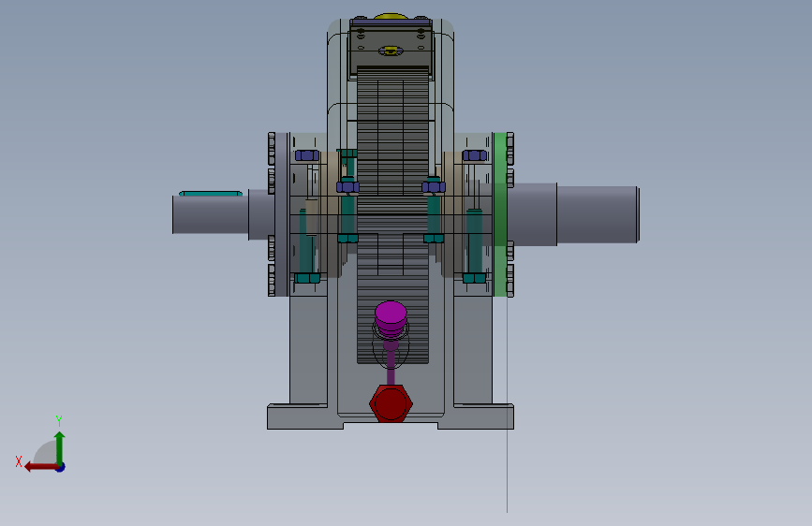Select the magenta oil plug cap

[x=391, y=317]
